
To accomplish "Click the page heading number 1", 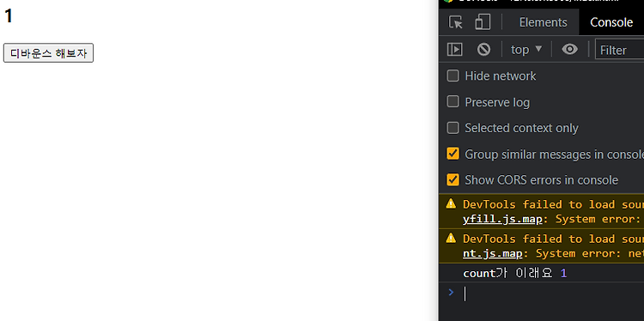I will (x=9, y=16).
